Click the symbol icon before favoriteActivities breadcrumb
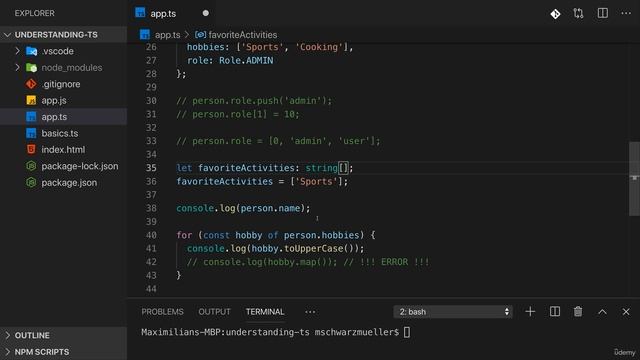The height and width of the screenshot is (360, 640). pyautogui.click(x=200, y=35)
